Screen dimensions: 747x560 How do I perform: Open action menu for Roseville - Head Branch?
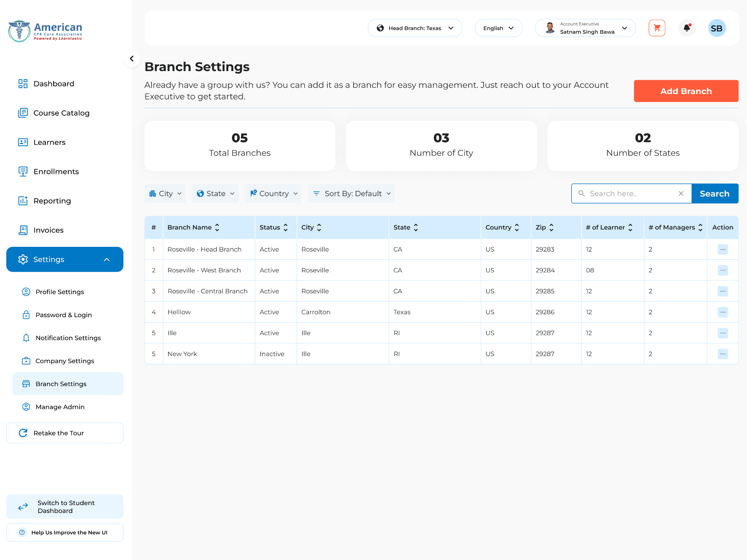point(723,249)
